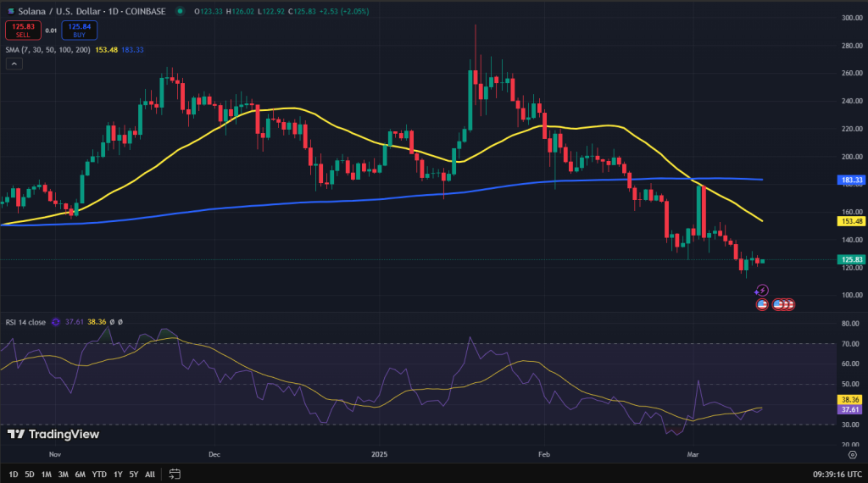
Task: Open the purple lightning news flash icon
Action: coord(762,291)
